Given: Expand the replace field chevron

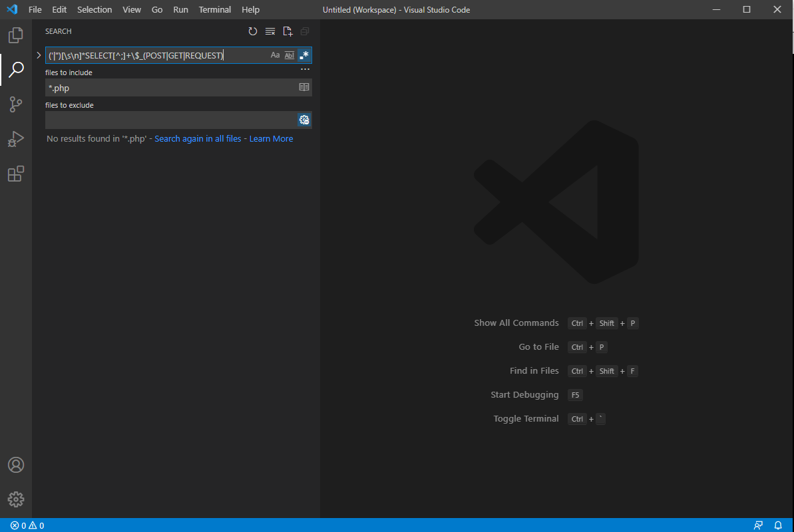Looking at the screenshot, I should (39, 55).
